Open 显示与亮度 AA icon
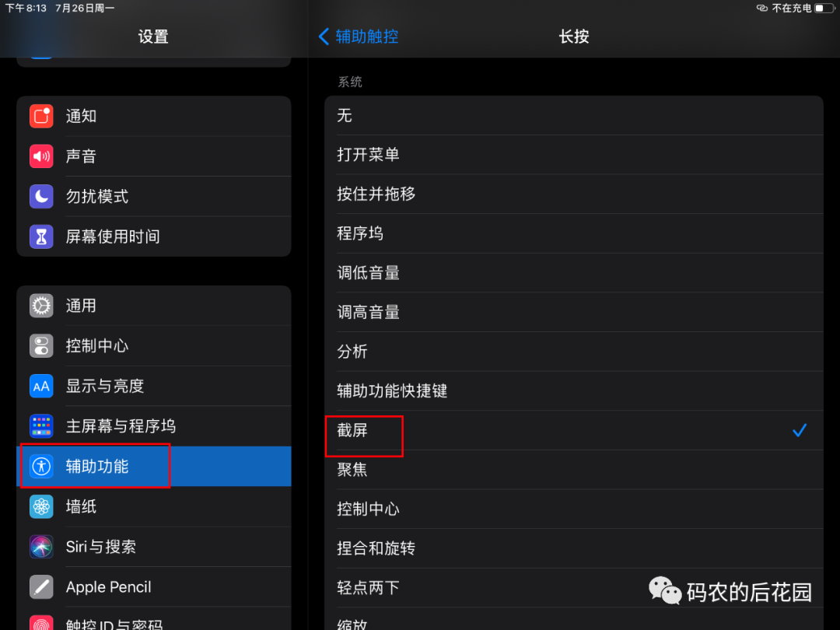 pyautogui.click(x=41, y=386)
